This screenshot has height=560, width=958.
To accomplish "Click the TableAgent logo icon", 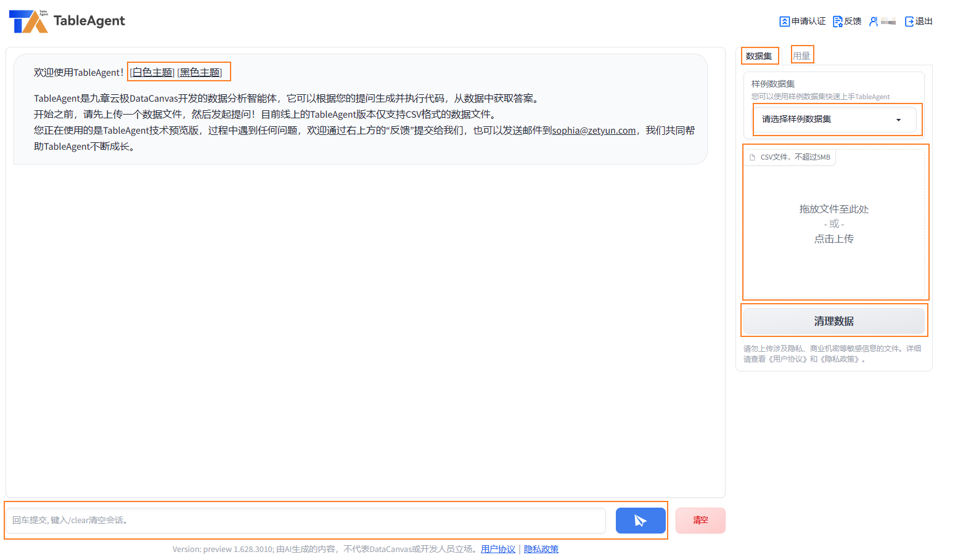I will (x=28, y=22).
